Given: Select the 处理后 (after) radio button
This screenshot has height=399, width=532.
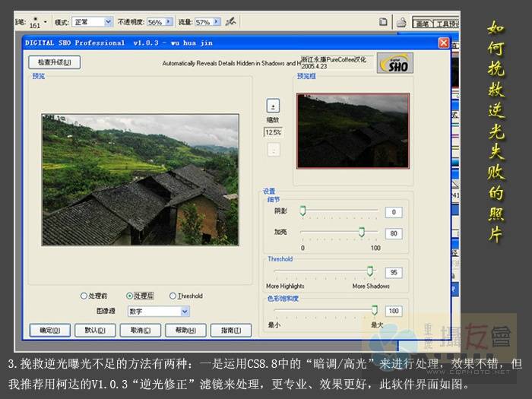Looking at the screenshot, I should point(129,296).
